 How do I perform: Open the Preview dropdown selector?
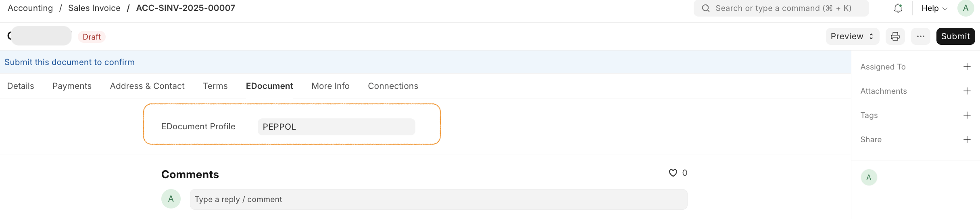[x=852, y=36]
